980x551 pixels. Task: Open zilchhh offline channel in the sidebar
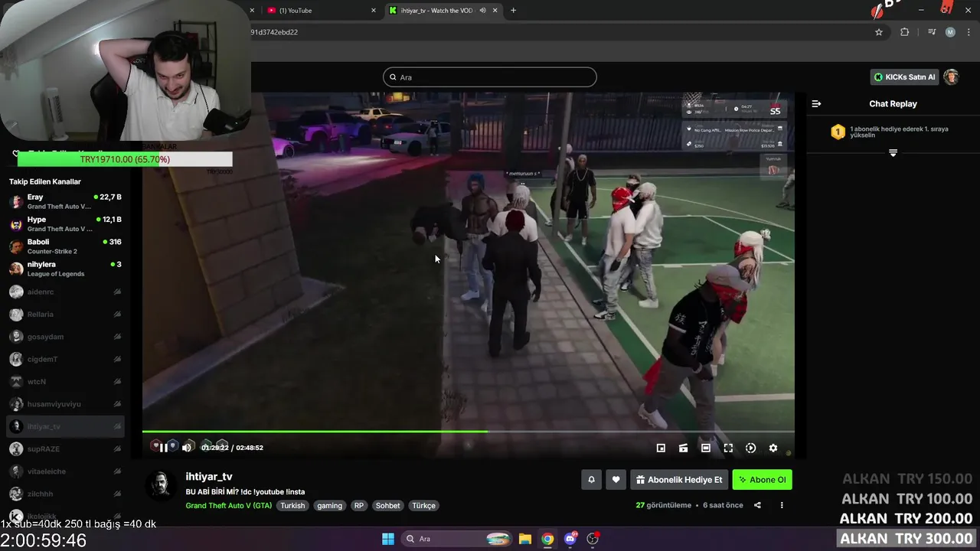[x=66, y=494]
